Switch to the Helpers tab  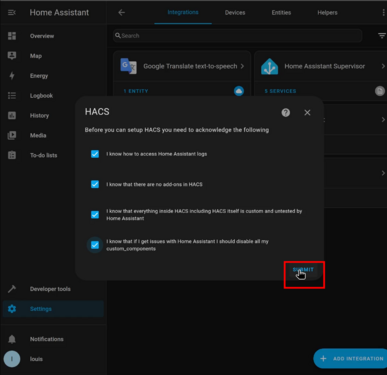pyautogui.click(x=327, y=13)
